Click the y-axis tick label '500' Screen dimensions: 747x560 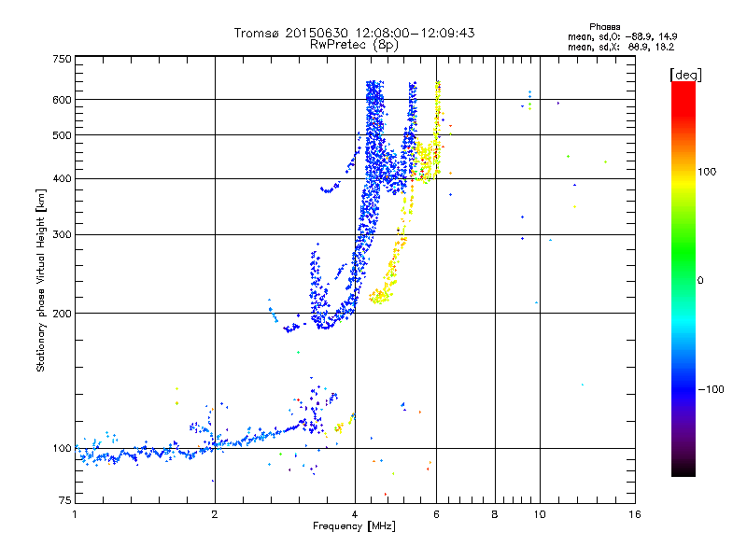point(62,135)
